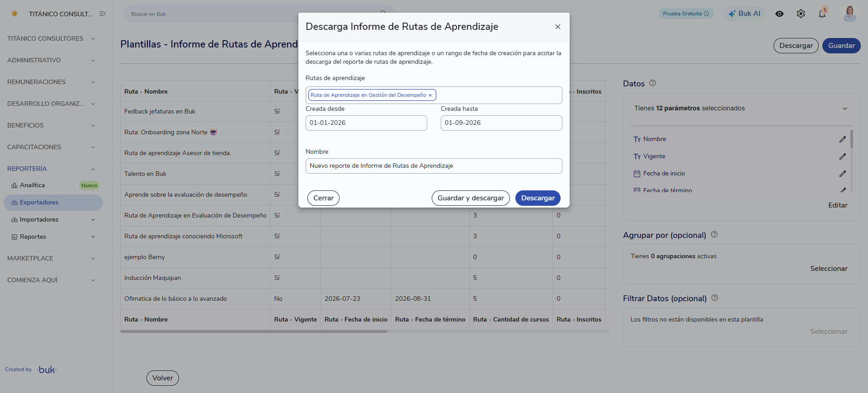Select Exportadores in the sidebar

coord(53,203)
